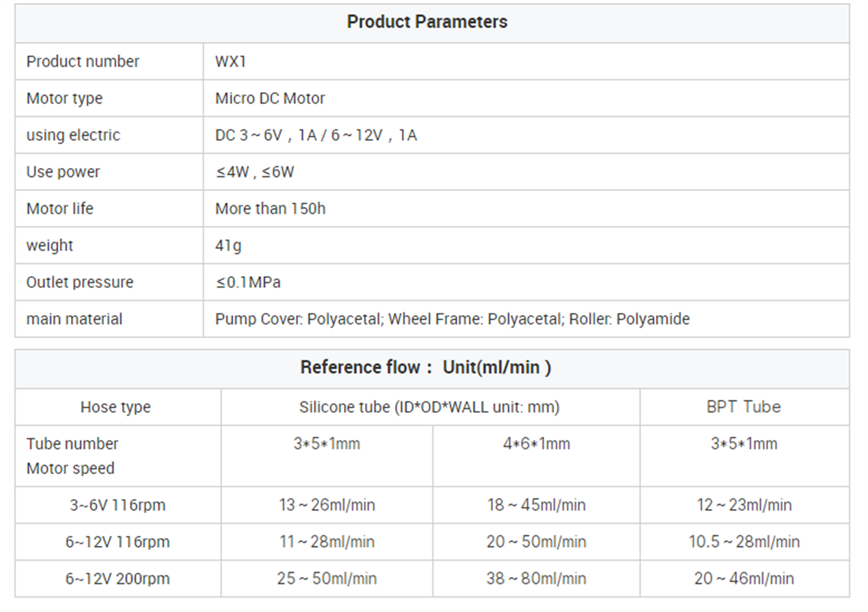Select the 20 ~ 50ml/min flow value
The height and width of the screenshot is (612, 868).
[x=536, y=542]
